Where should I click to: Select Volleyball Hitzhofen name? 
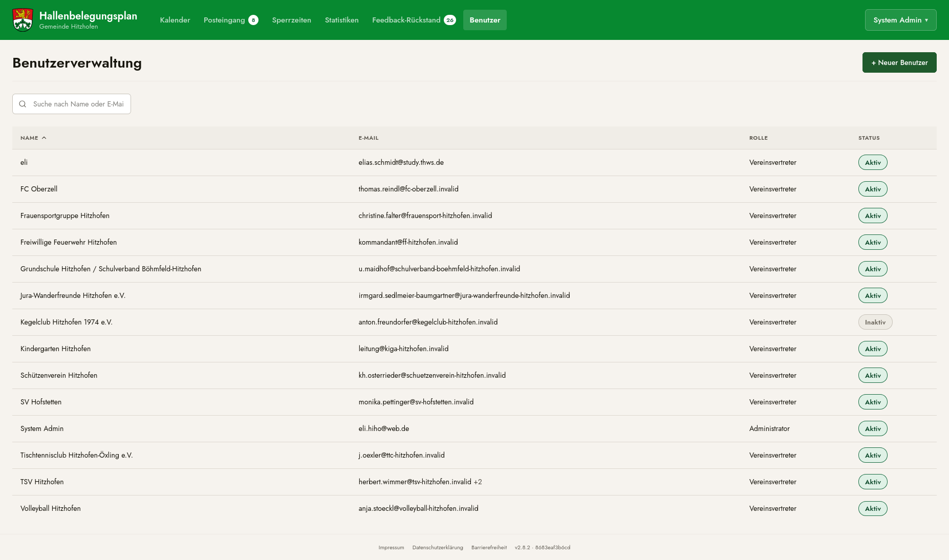51,508
